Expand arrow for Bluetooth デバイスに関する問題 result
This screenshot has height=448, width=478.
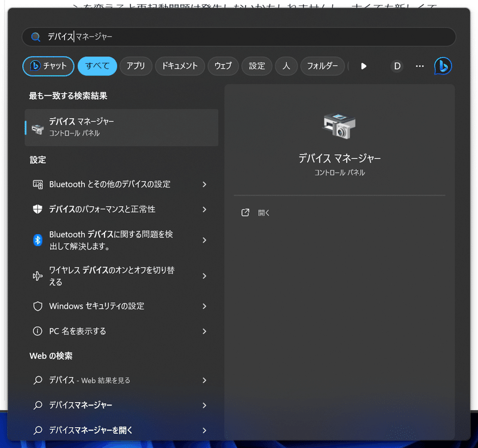coord(204,240)
